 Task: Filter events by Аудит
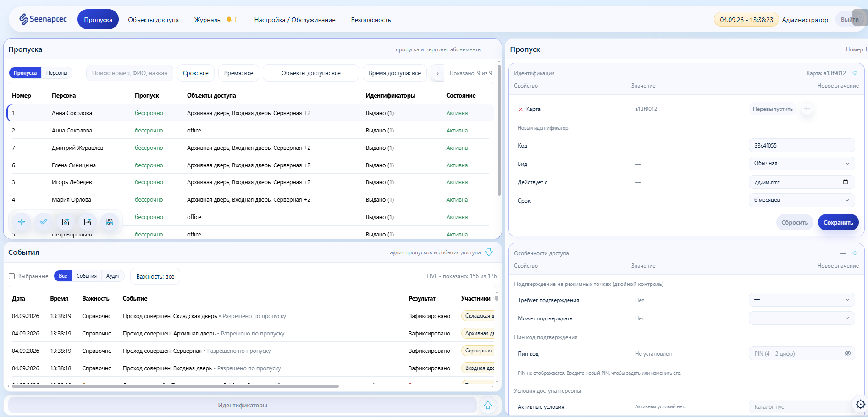pos(113,276)
